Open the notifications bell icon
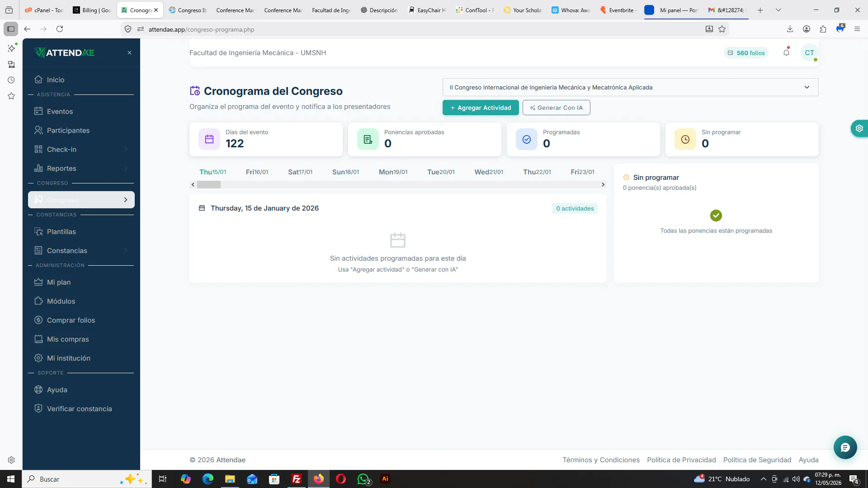 (x=786, y=53)
